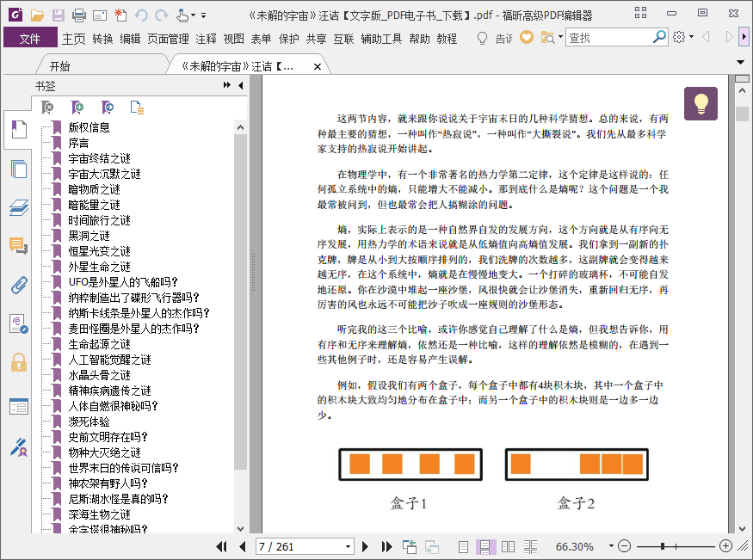Go to the previous page
The width and height of the screenshot is (753, 560).
tap(243, 546)
